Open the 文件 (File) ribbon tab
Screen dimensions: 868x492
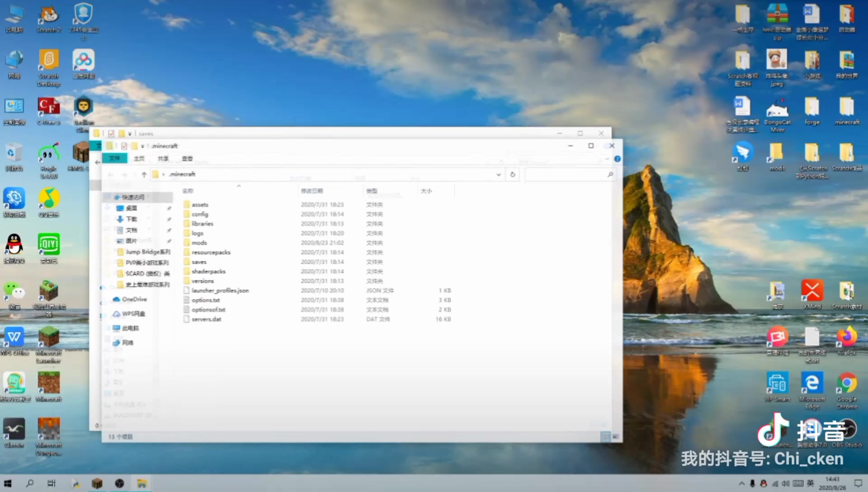coord(114,159)
